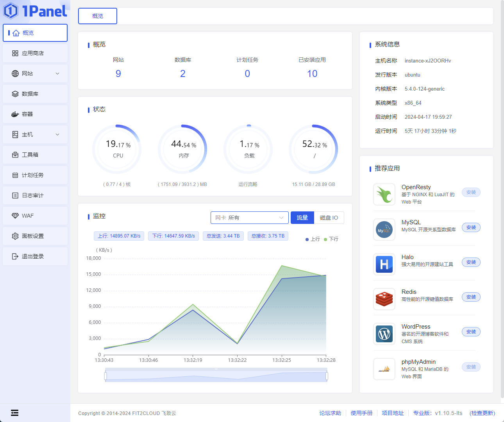Click the logout (退出登录) icon

coord(15,256)
